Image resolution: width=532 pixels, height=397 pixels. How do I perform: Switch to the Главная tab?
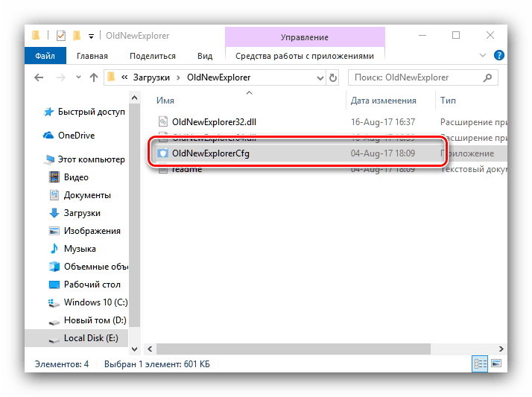coord(92,56)
